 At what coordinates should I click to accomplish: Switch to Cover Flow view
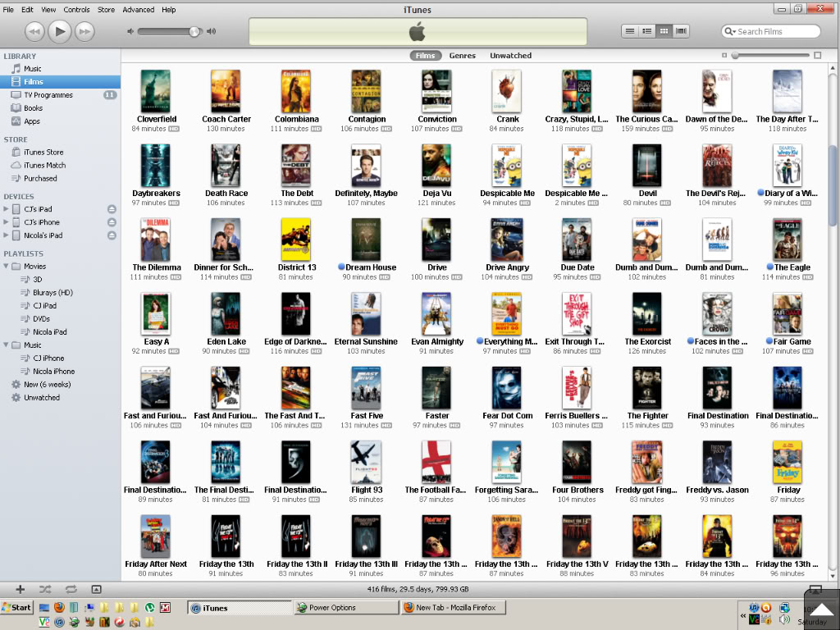(681, 31)
